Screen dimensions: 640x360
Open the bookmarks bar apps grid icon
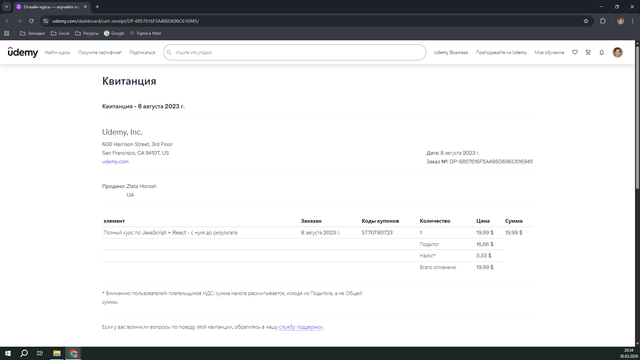click(x=7, y=33)
